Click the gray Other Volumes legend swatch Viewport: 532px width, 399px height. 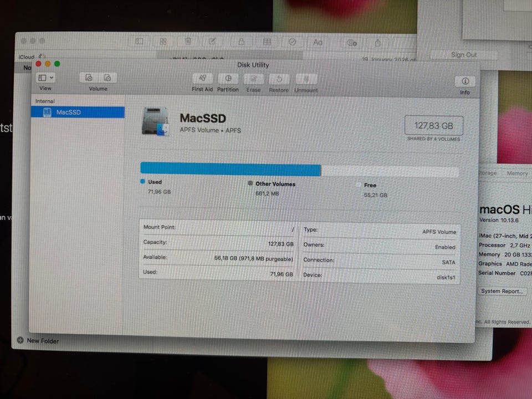(x=250, y=183)
